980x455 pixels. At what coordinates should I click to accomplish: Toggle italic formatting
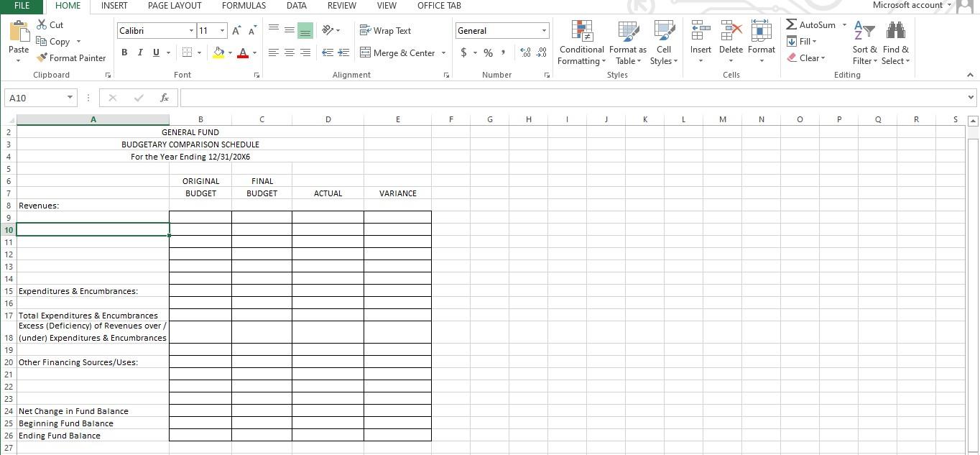pyautogui.click(x=140, y=52)
